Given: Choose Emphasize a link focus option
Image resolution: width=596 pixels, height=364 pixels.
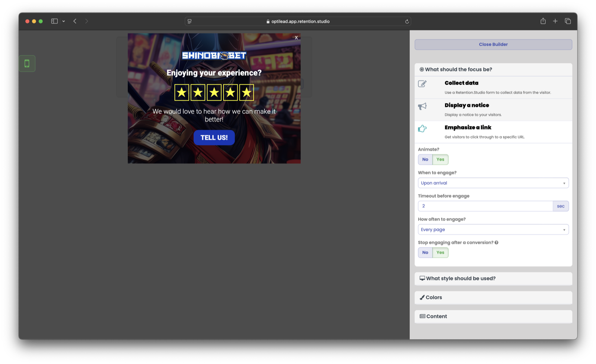Looking at the screenshot, I should [493, 132].
